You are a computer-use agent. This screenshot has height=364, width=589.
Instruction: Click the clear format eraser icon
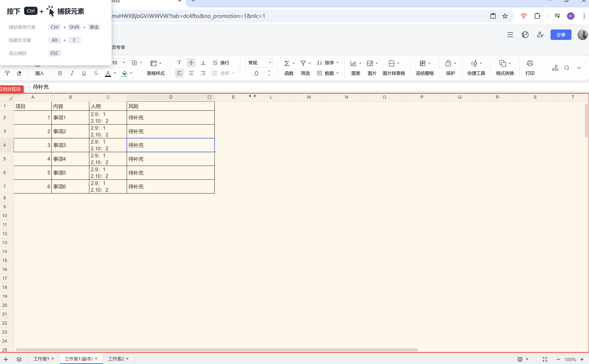point(19,73)
